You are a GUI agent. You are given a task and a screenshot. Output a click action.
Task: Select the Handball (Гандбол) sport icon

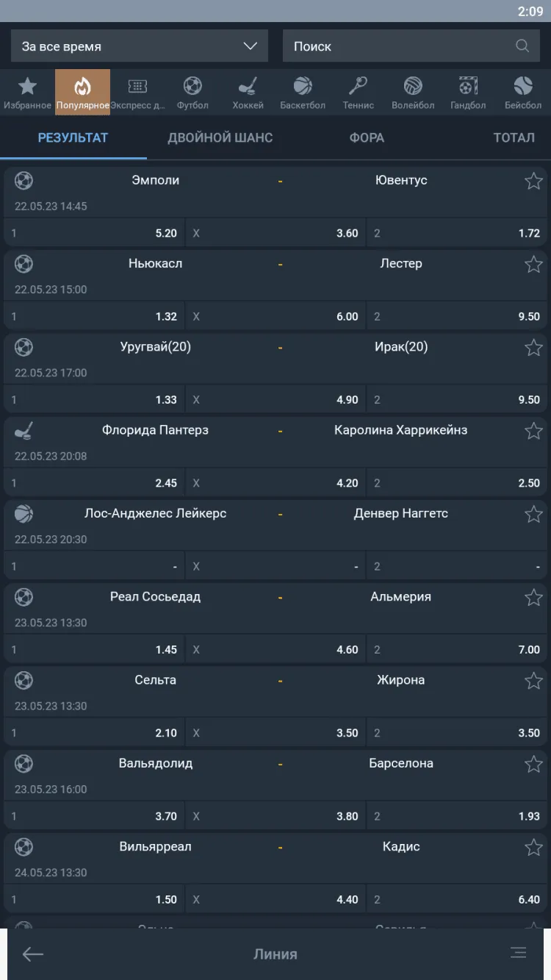[x=468, y=93]
